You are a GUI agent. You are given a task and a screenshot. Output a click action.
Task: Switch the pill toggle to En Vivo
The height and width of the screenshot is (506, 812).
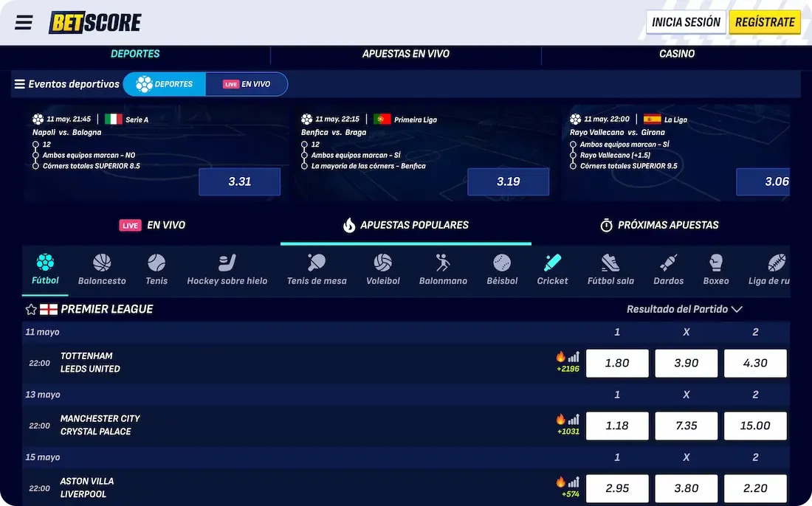247,84
